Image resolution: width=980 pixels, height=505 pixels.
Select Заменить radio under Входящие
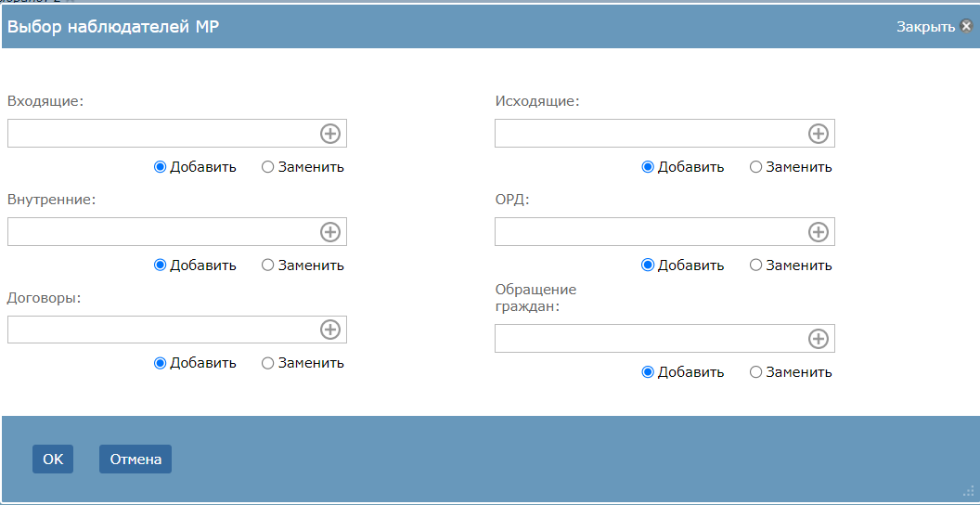[267, 167]
